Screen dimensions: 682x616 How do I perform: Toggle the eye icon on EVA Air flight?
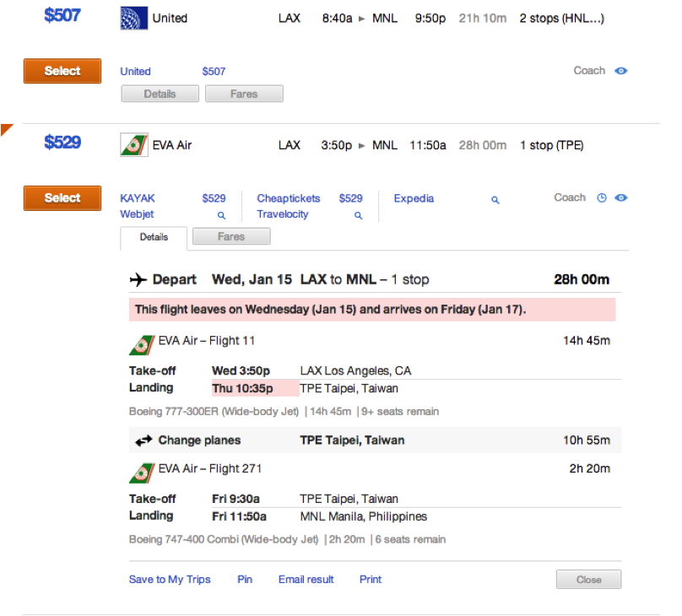pos(621,198)
